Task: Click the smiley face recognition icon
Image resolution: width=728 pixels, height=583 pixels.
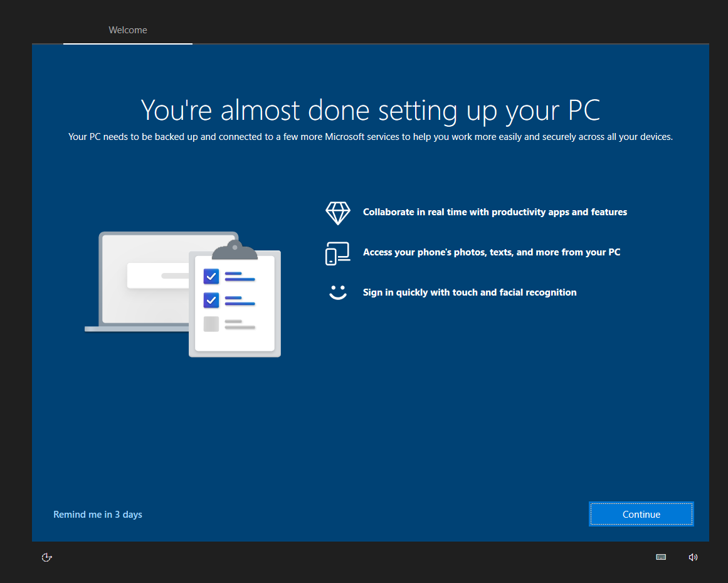Action: pyautogui.click(x=338, y=292)
